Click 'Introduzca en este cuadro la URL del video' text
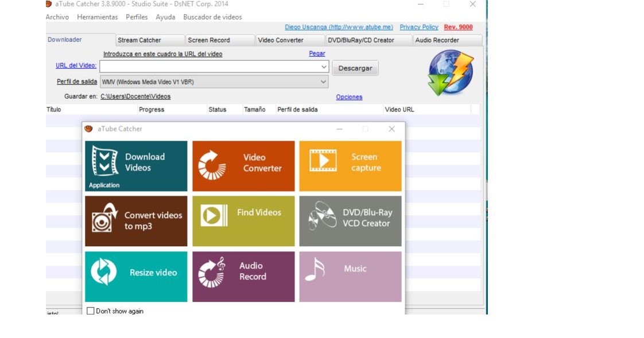The image size is (644, 338). (162, 54)
